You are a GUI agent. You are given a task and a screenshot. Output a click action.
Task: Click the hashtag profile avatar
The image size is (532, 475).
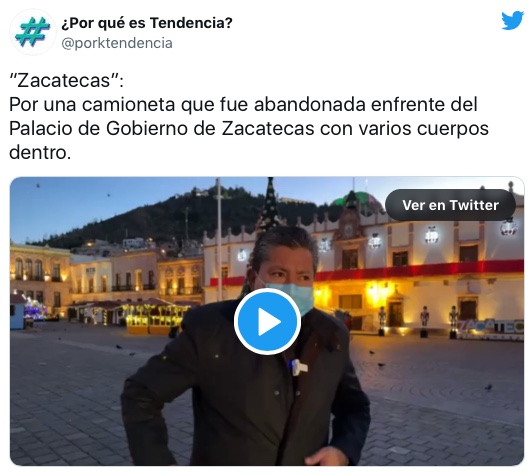coord(33,32)
